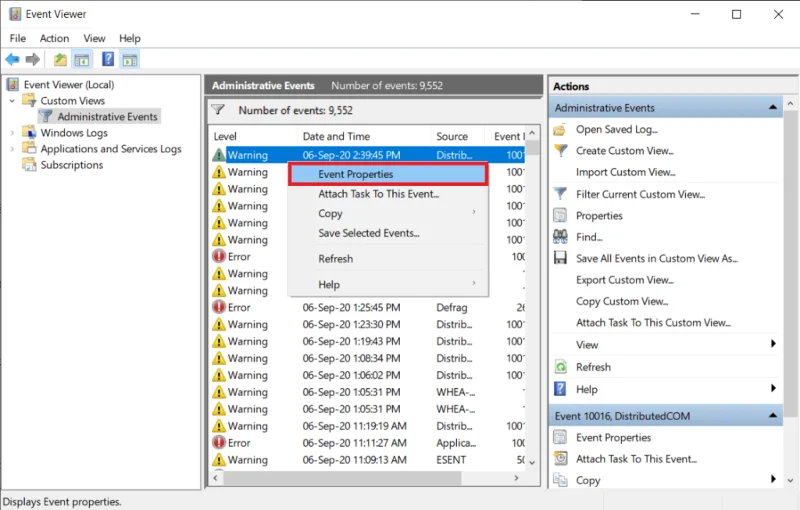Click the Help question icon in Actions pane

coord(560,389)
